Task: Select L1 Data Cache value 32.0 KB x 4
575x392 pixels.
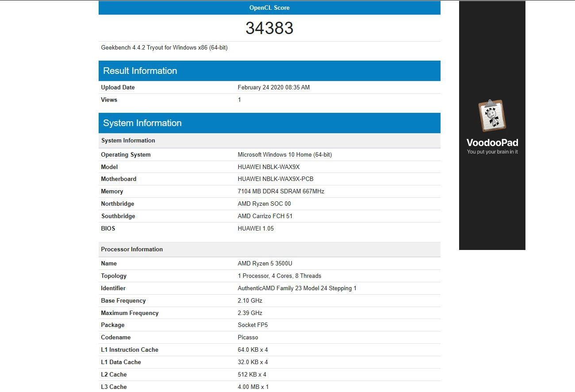Action: click(253, 362)
